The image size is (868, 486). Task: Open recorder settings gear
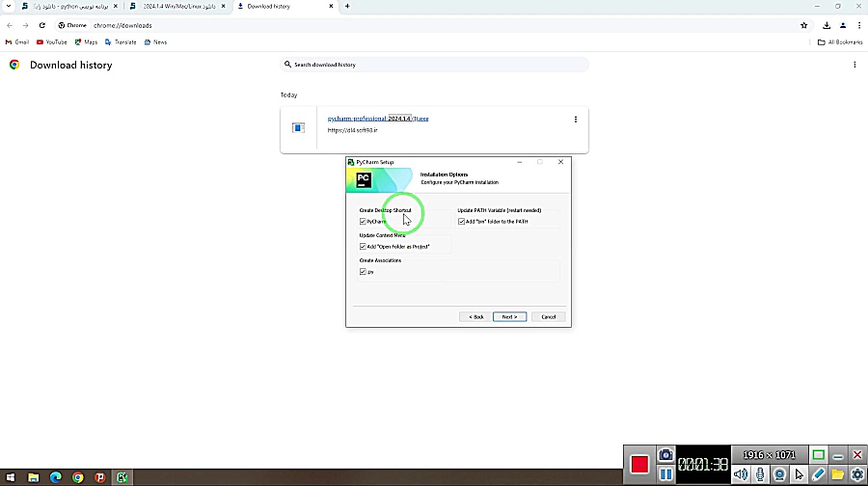pyautogui.click(x=857, y=474)
